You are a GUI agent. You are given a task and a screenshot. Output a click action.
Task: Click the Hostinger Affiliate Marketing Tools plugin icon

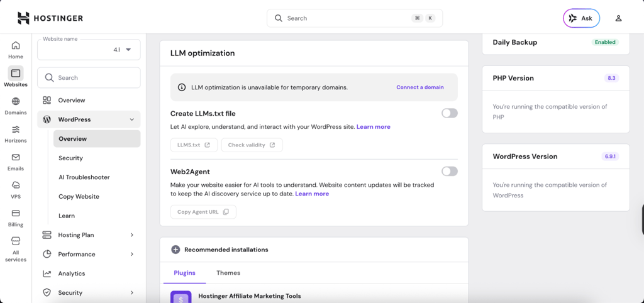click(180, 297)
